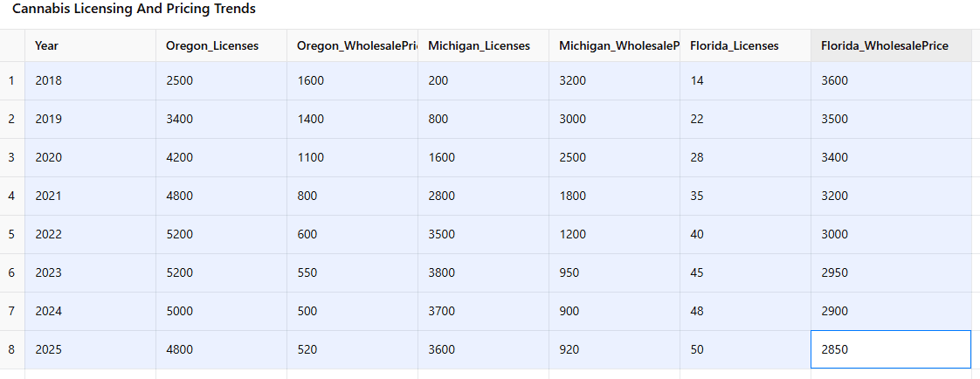The image size is (980, 379).
Task: Select the Oregon_Licenses column header
Action: tap(221, 45)
